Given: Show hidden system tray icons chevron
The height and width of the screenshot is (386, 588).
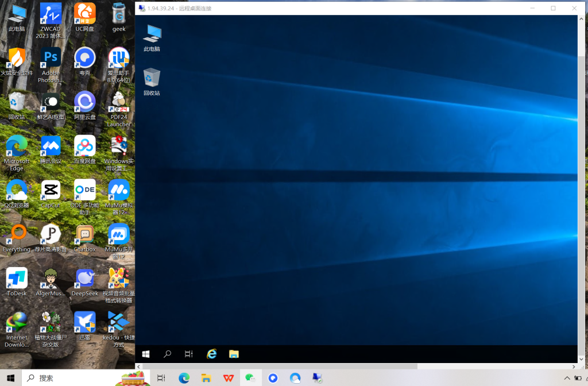Looking at the screenshot, I should tap(567, 378).
